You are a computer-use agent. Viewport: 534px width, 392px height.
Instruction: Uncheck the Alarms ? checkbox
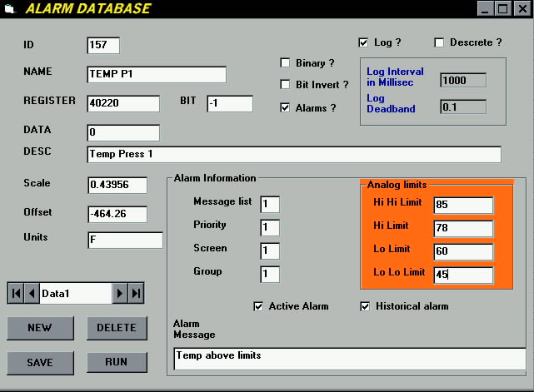coord(285,107)
